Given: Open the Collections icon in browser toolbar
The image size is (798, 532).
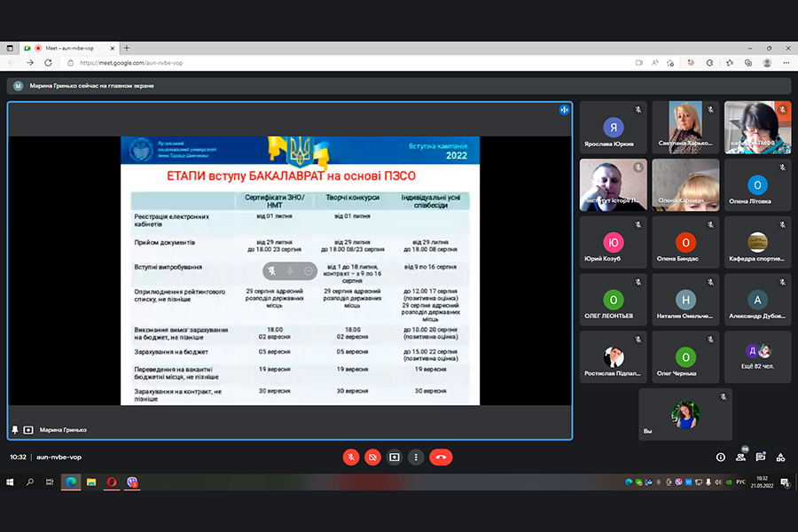Looking at the screenshot, I should 748,63.
